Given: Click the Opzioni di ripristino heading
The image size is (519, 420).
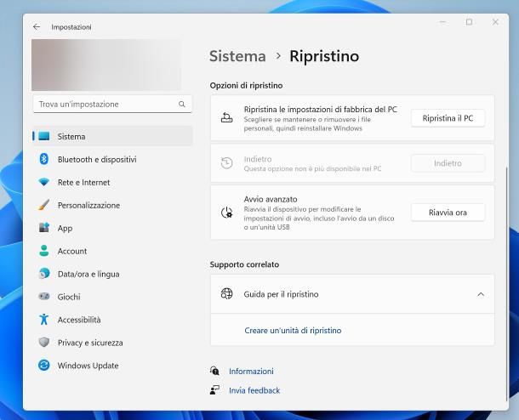Looking at the screenshot, I should pos(246,85).
